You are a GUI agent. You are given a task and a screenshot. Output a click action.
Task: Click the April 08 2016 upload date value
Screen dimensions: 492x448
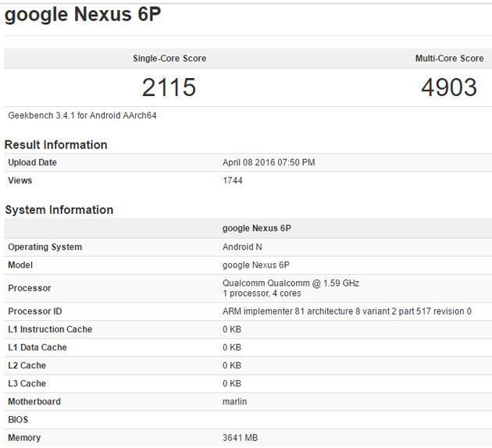(x=269, y=162)
